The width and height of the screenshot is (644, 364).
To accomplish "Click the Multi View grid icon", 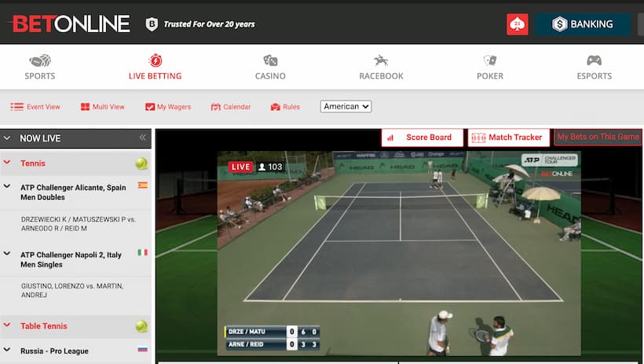I will point(85,106).
